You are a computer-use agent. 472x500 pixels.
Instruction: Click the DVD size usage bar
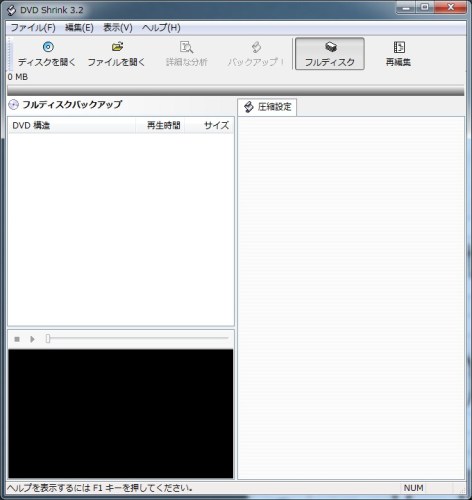[236, 91]
